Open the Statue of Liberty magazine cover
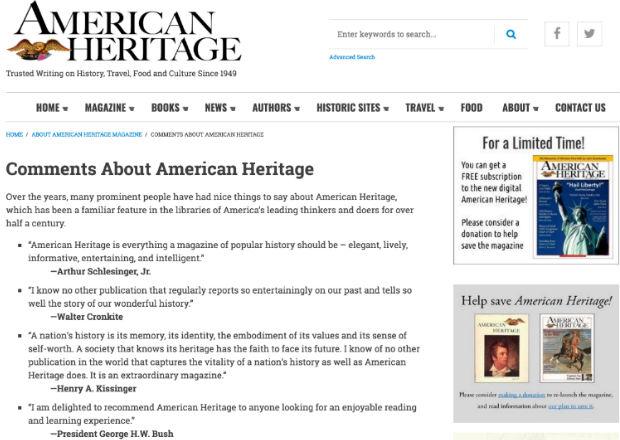 [573, 206]
